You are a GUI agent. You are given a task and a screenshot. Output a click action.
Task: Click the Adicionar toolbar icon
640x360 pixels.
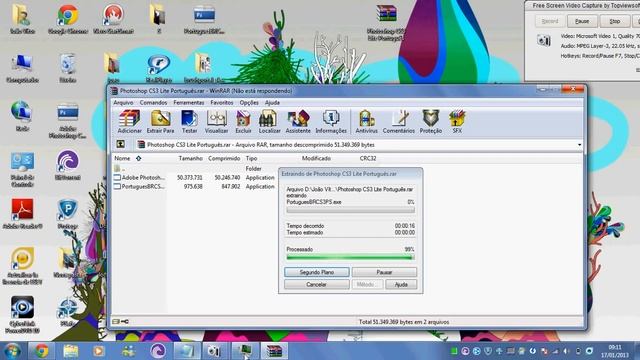(129, 122)
